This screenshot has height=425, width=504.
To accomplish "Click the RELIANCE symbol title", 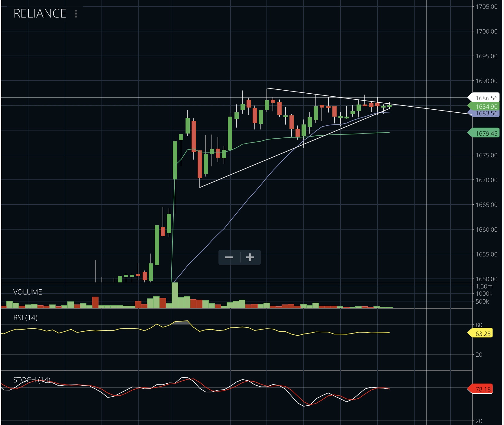I will [x=40, y=14].
